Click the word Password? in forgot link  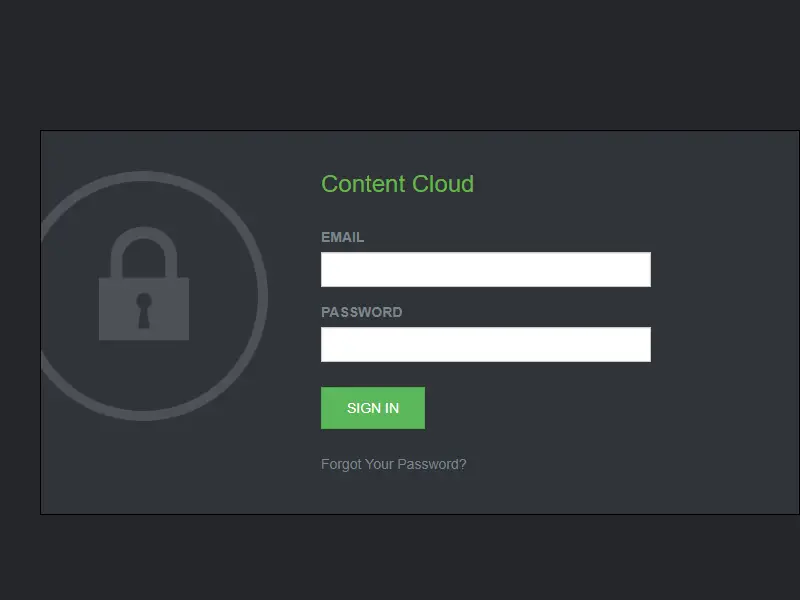(432, 464)
